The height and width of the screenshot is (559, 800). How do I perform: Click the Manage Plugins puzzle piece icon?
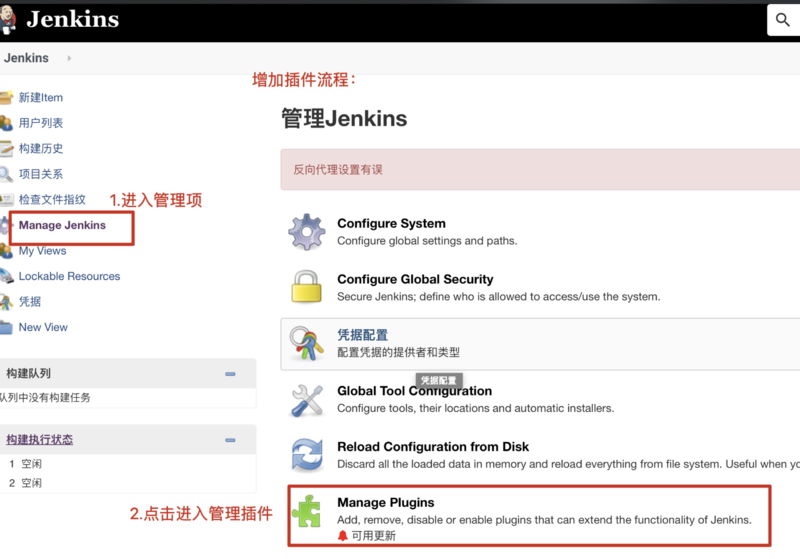click(x=307, y=511)
